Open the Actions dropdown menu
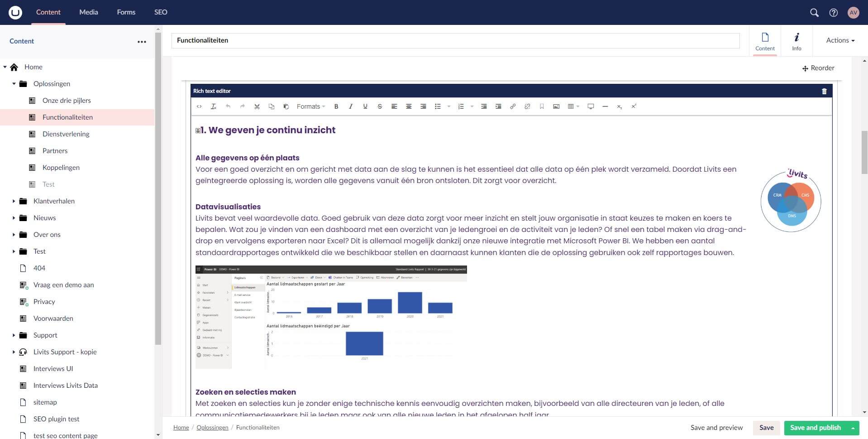This screenshot has height=439, width=868. click(x=840, y=40)
